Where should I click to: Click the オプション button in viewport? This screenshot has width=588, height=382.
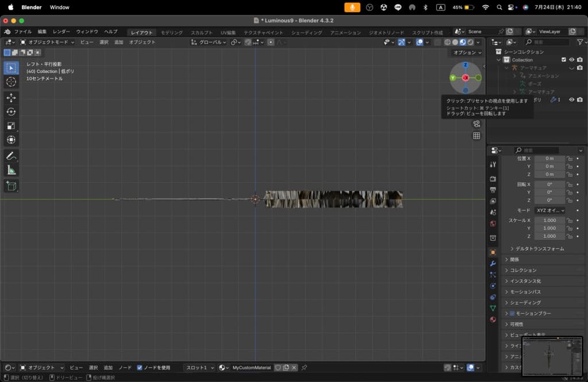click(x=467, y=53)
